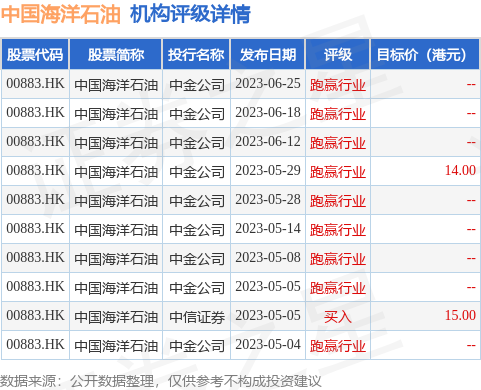The image size is (481, 390).
Task: Click the 买入 rating cell
Action: point(338,317)
